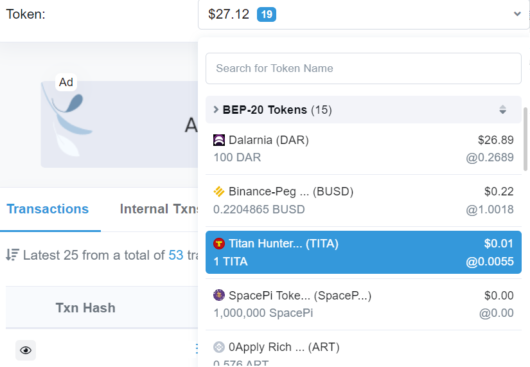Click the three-dot menu beside the eye icon
Image resolution: width=530 pixels, height=367 pixels.
[x=196, y=349]
